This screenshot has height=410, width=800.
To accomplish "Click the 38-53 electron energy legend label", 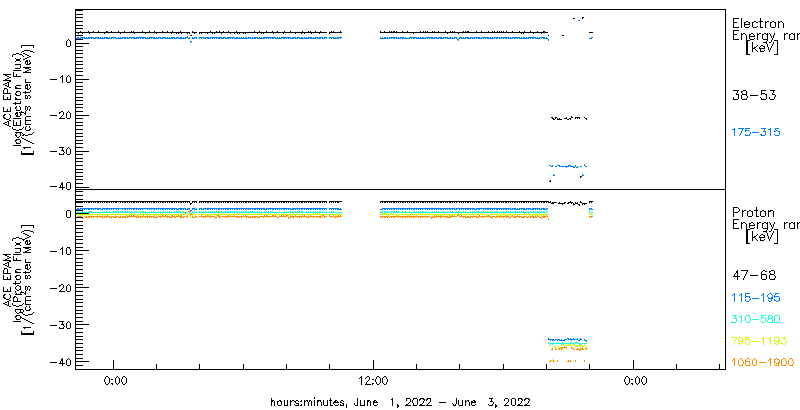I will (754, 95).
